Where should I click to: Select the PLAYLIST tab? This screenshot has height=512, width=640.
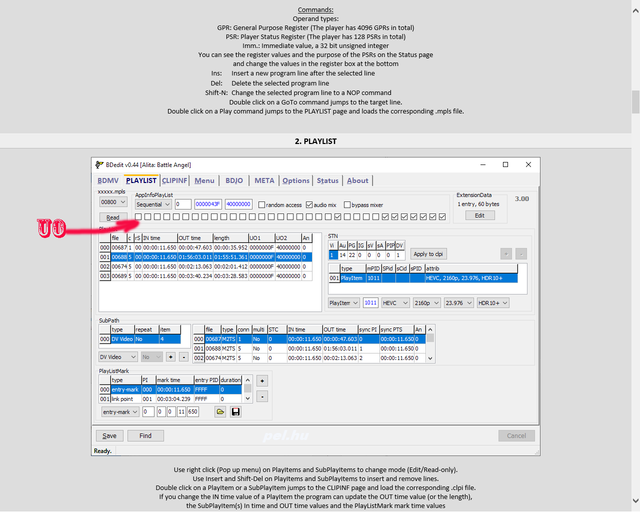click(141, 180)
